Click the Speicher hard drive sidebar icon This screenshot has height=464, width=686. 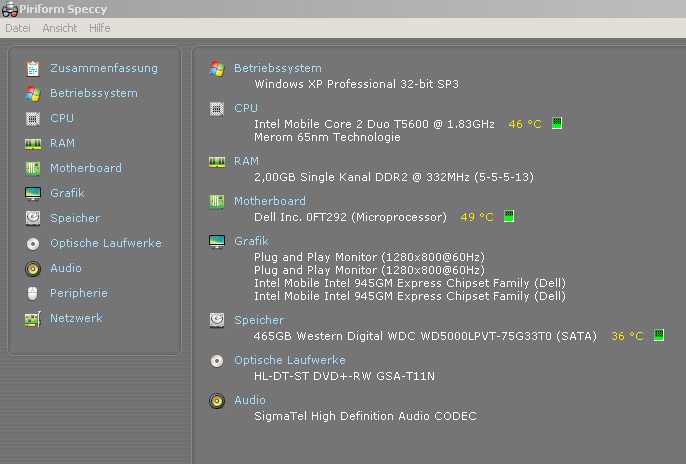(x=33, y=218)
